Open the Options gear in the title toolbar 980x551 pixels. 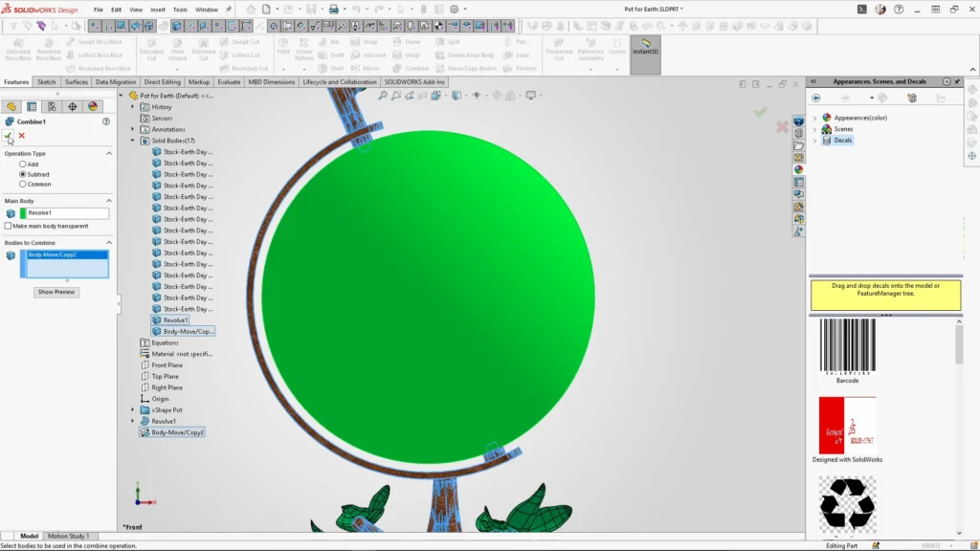pyautogui.click(x=455, y=10)
